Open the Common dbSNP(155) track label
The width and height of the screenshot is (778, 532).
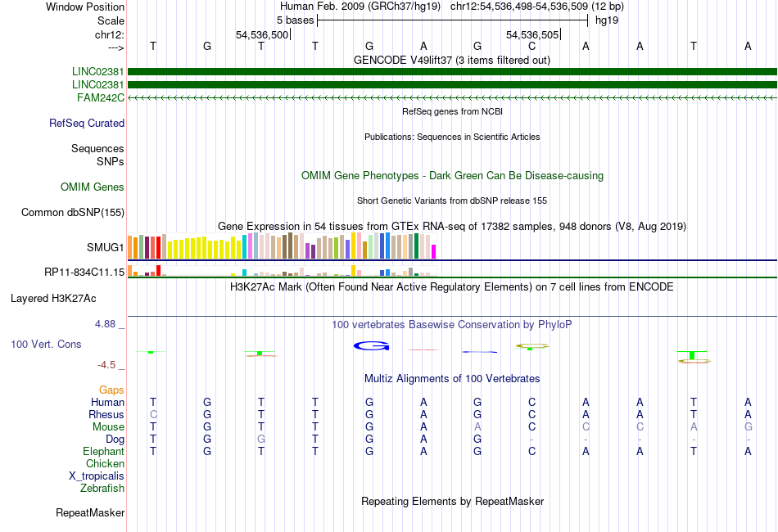tap(73, 212)
